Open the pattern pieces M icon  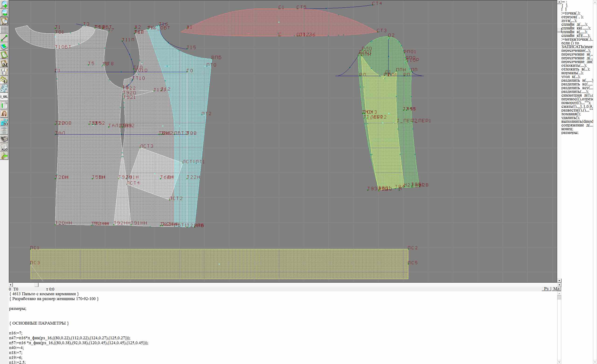click(x=4, y=63)
